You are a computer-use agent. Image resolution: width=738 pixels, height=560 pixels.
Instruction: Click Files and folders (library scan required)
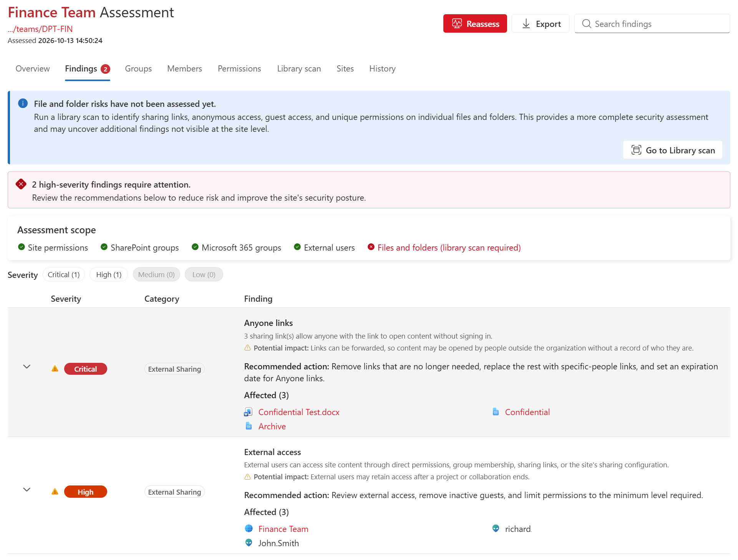click(449, 248)
